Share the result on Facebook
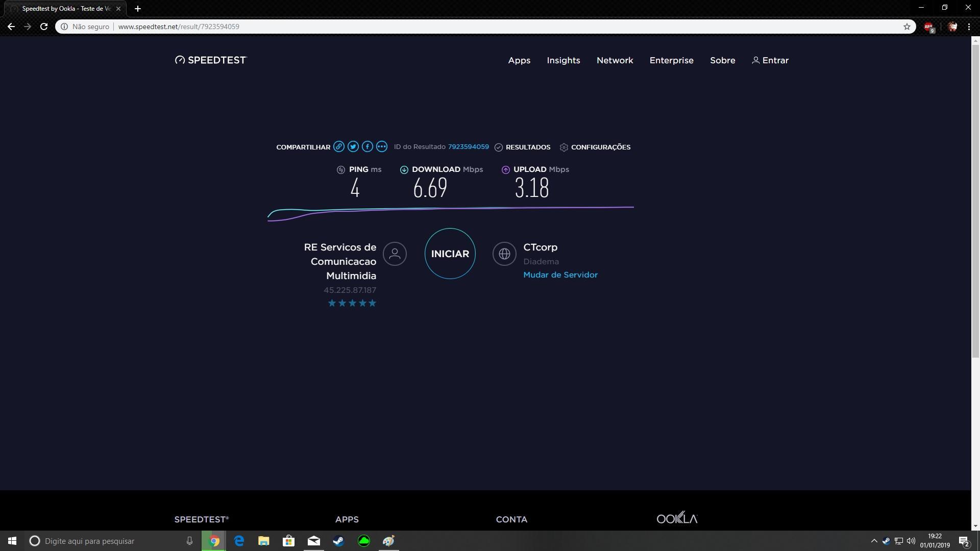Viewport: 980px width, 551px height. (x=367, y=147)
